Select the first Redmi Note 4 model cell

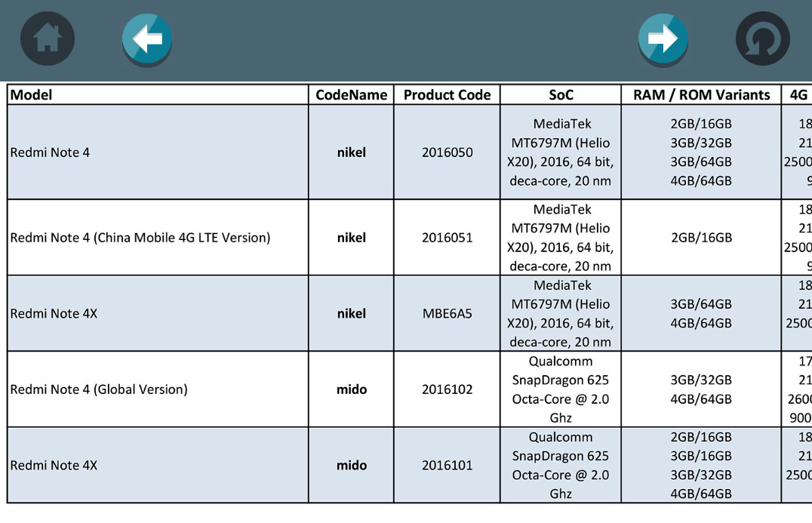(50, 152)
